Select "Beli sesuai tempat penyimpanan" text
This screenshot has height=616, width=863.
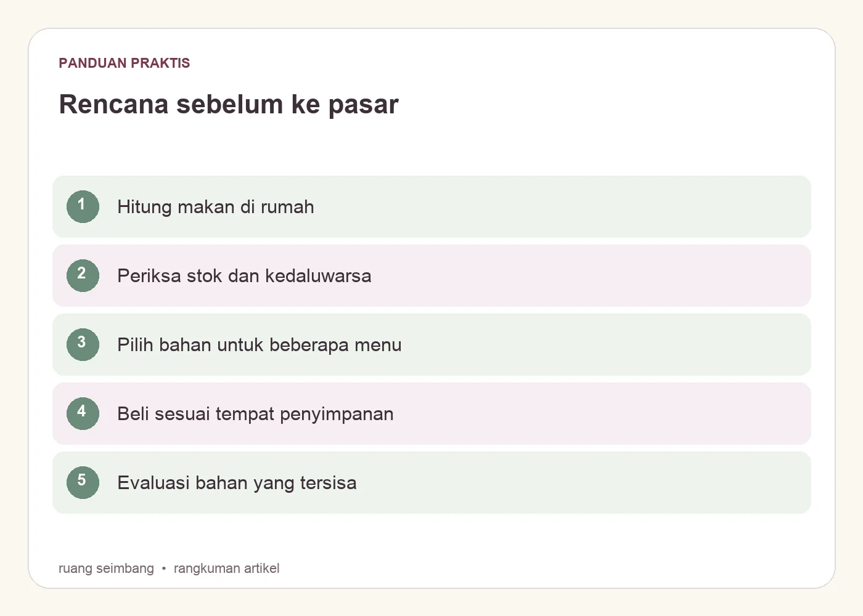(x=255, y=414)
